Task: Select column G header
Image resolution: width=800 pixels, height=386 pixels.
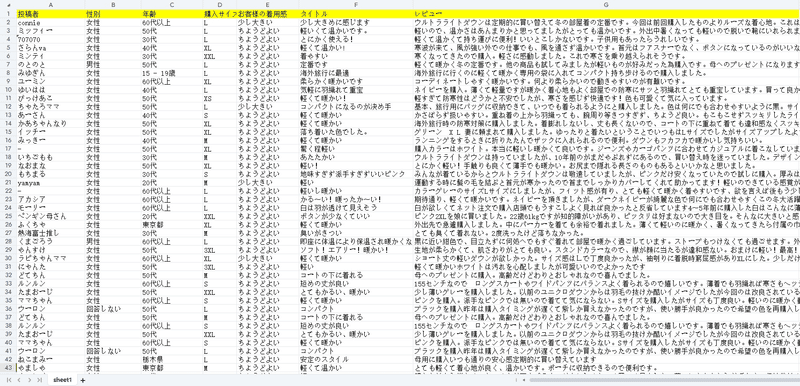Action: point(607,4)
